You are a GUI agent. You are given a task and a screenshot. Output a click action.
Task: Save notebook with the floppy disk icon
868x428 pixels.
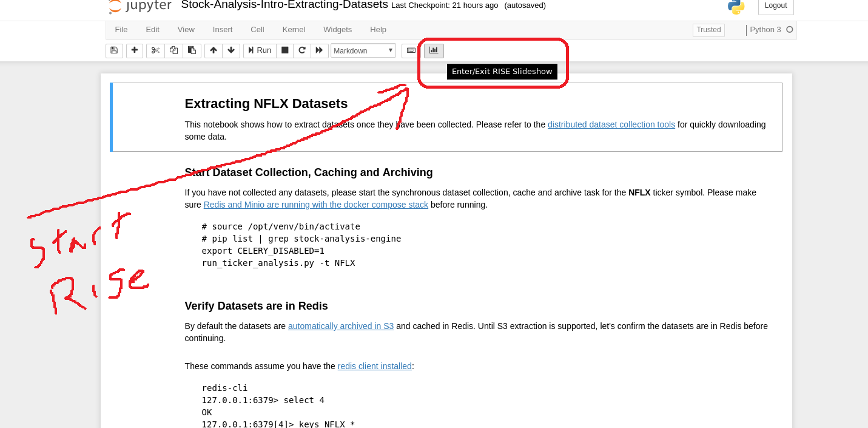tap(115, 50)
